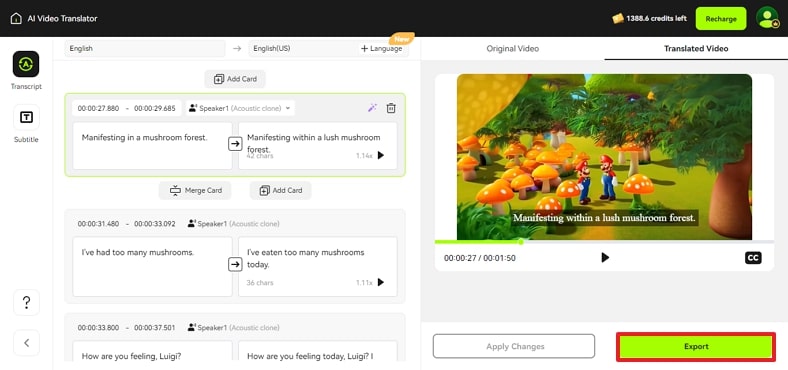Click the 00:00:31.480 timestamp
Screen dimensions: 788x370
(98, 224)
